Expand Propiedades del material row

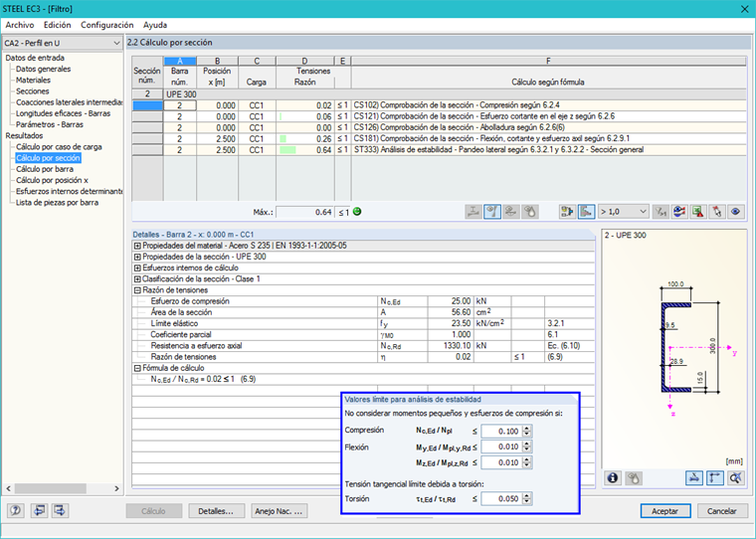137,246
